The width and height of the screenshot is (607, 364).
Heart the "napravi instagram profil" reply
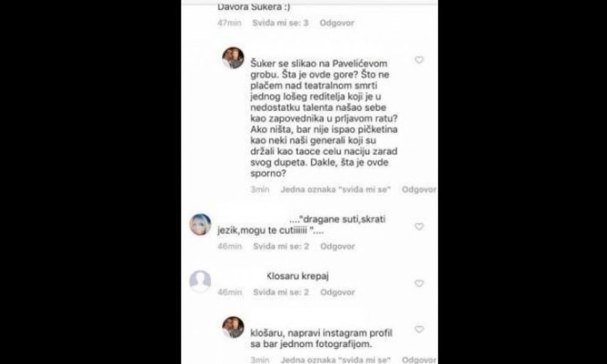[x=419, y=329]
